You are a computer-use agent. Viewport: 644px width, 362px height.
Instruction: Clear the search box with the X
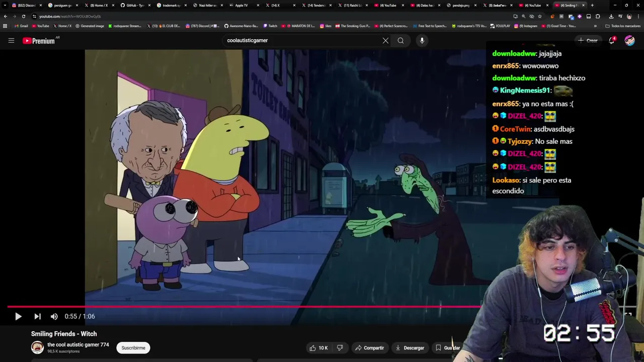pyautogui.click(x=385, y=40)
